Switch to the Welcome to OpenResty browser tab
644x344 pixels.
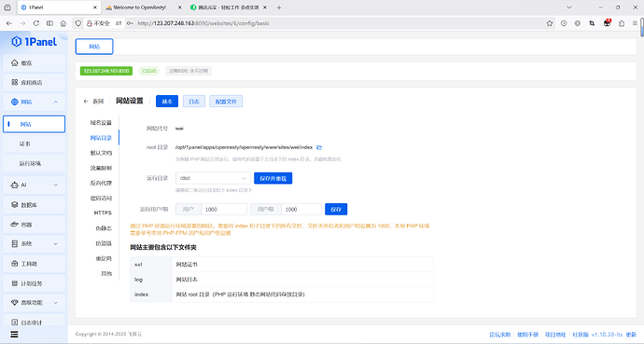pos(140,7)
